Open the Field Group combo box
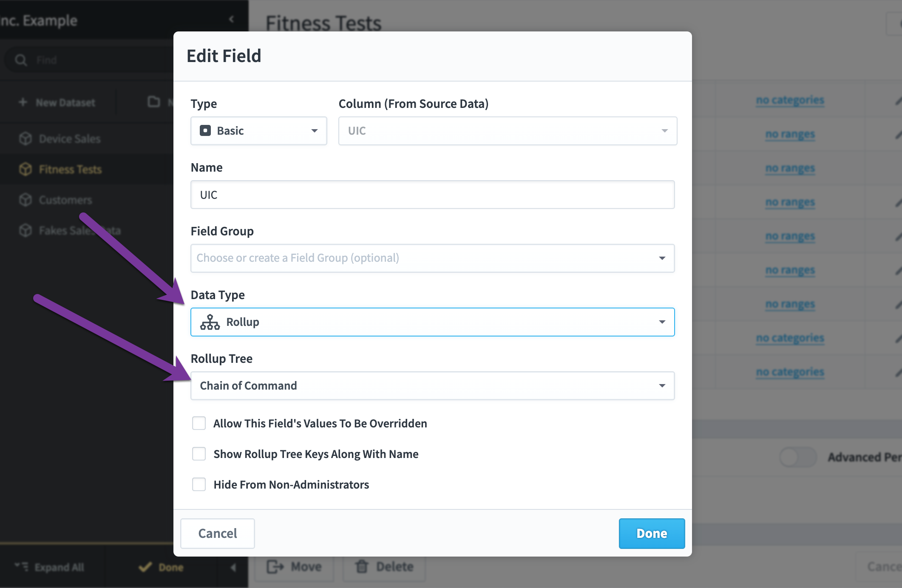This screenshot has height=588, width=902. pos(433,258)
